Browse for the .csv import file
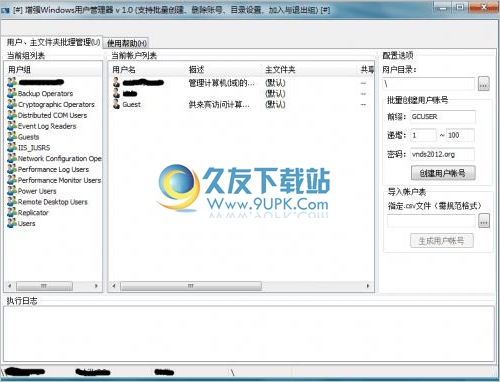500x382 pixels. click(484, 221)
